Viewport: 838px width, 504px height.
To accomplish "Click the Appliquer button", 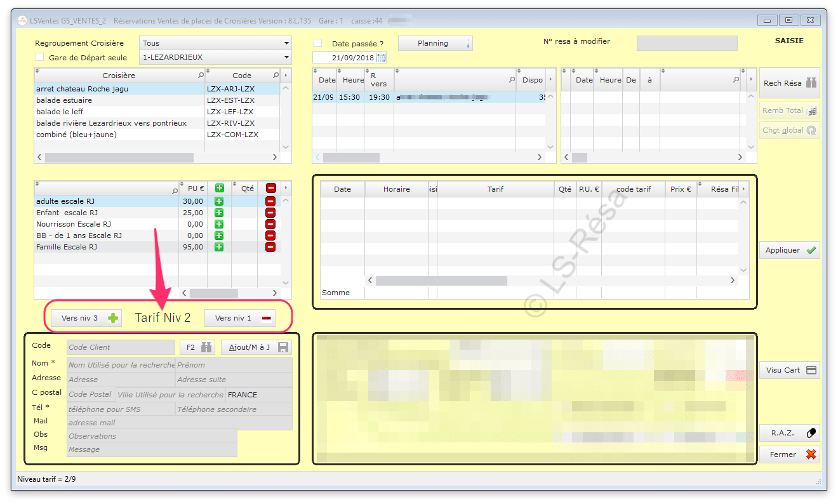I will 789,250.
